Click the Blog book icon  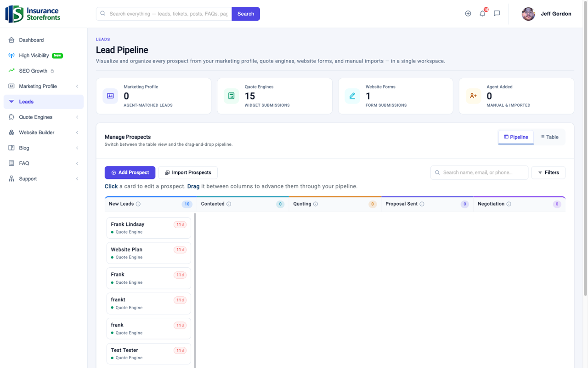click(11, 148)
